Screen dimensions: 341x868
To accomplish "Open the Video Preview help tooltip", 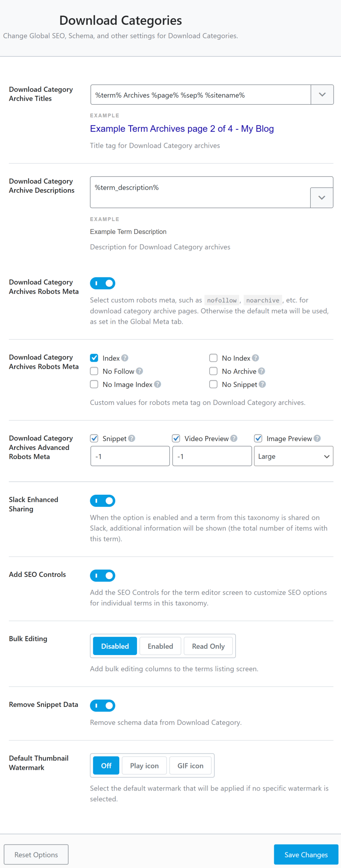I will (x=234, y=438).
